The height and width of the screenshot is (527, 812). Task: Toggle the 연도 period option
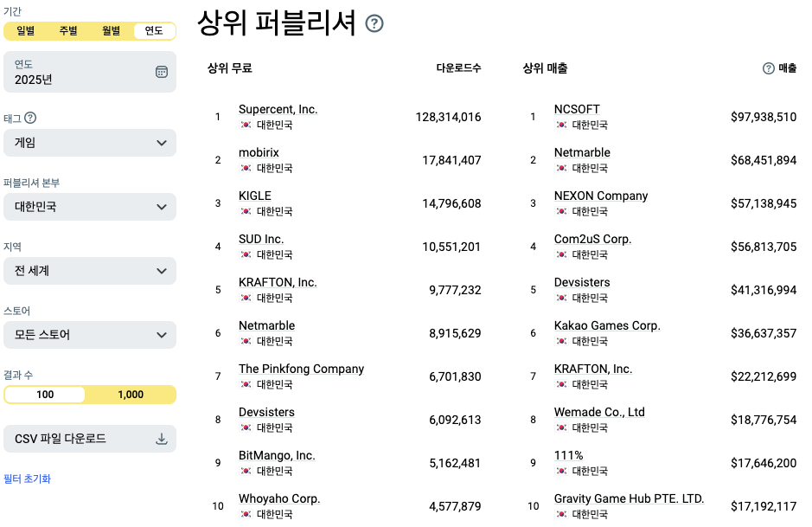(x=154, y=30)
